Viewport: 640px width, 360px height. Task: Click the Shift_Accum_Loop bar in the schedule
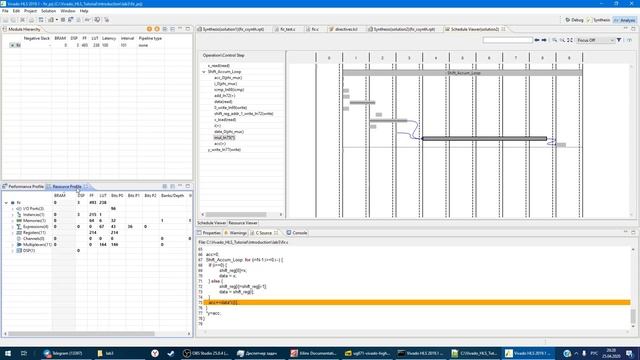coord(462,73)
